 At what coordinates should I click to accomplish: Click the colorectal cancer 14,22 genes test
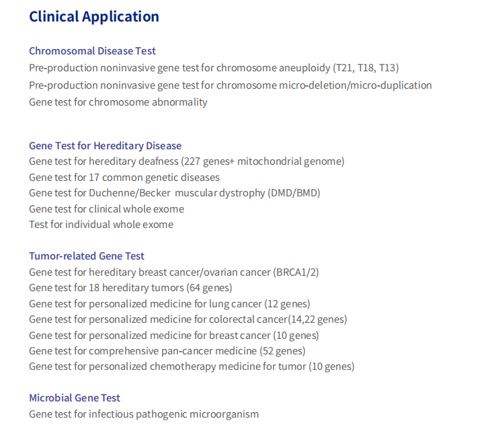click(x=188, y=319)
